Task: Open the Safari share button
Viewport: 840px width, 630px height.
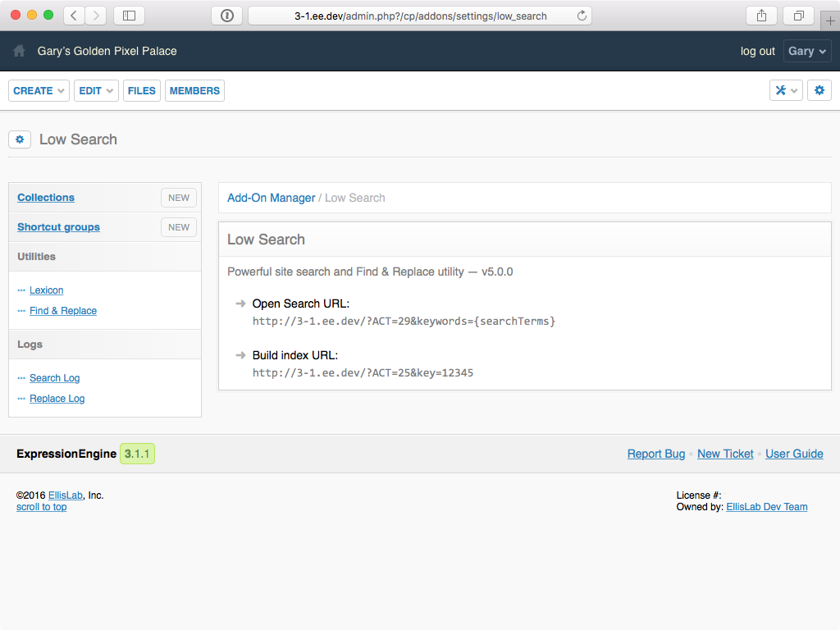Action: [761, 16]
